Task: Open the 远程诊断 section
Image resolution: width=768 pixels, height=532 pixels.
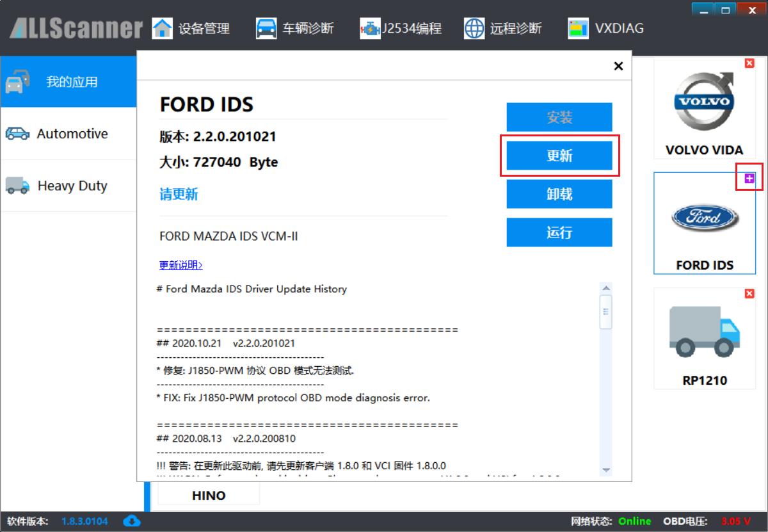Action: pyautogui.click(x=503, y=28)
